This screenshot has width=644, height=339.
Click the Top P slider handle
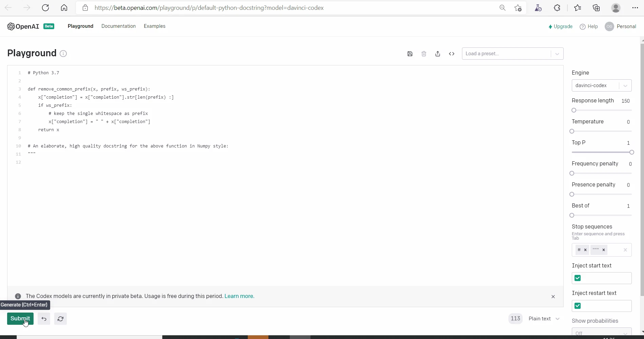(631, 152)
